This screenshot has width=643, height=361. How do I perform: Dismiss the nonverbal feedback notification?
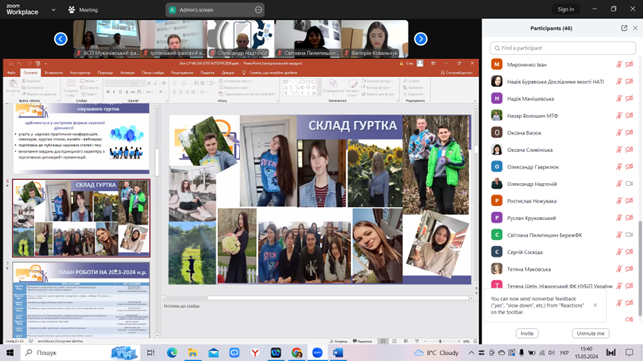(x=595, y=305)
